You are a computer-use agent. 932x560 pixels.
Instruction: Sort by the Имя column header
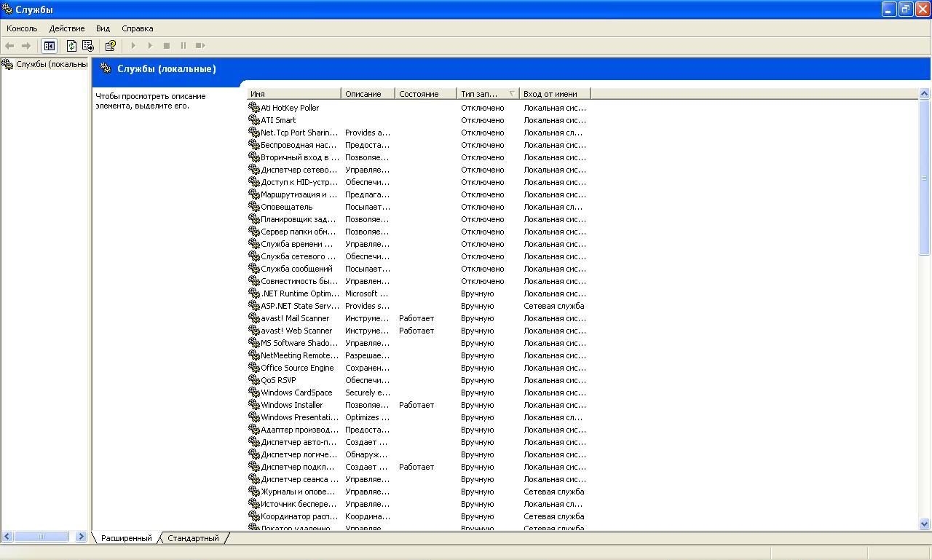(x=293, y=94)
